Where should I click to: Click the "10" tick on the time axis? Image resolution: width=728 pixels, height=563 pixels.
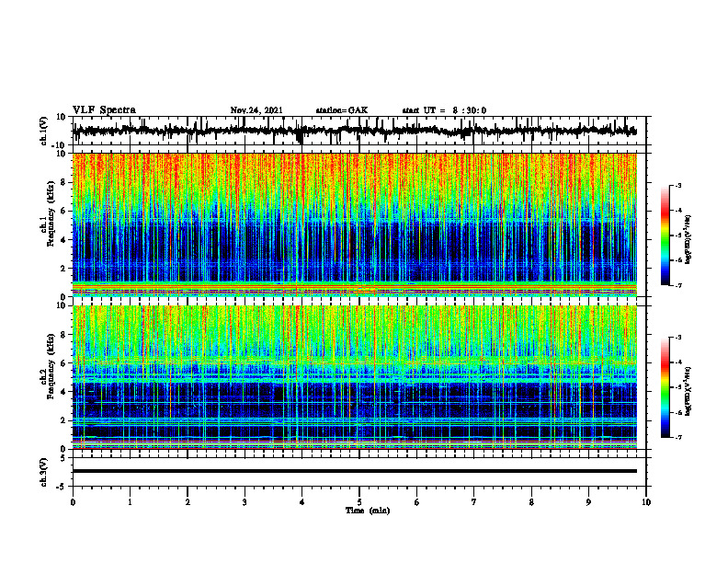(x=646, y=502)
